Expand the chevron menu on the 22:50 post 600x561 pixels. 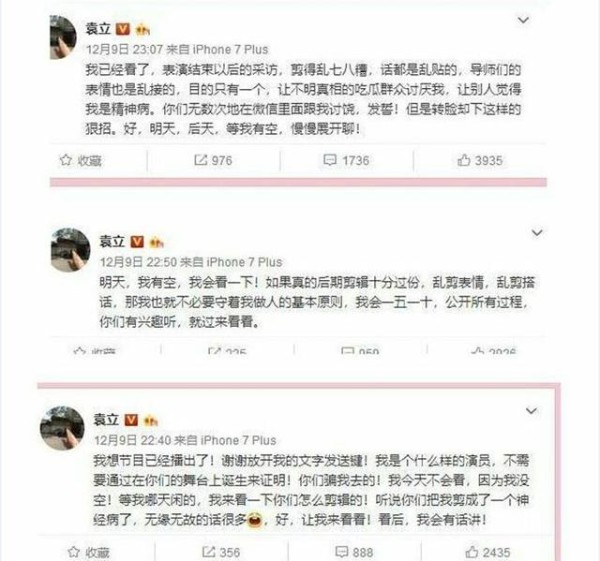click(x=537, y=232)
